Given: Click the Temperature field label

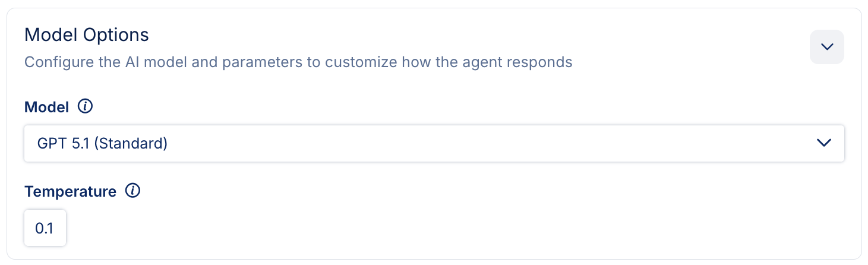Looking at the screenshot, I should click(70, 192).
